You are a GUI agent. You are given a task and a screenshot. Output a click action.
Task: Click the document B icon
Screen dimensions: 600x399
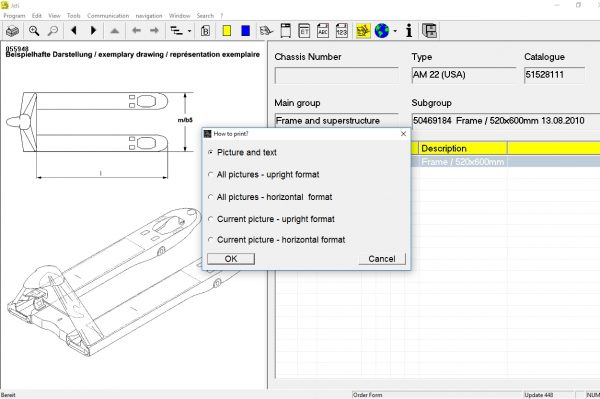[x=205, y=31]
